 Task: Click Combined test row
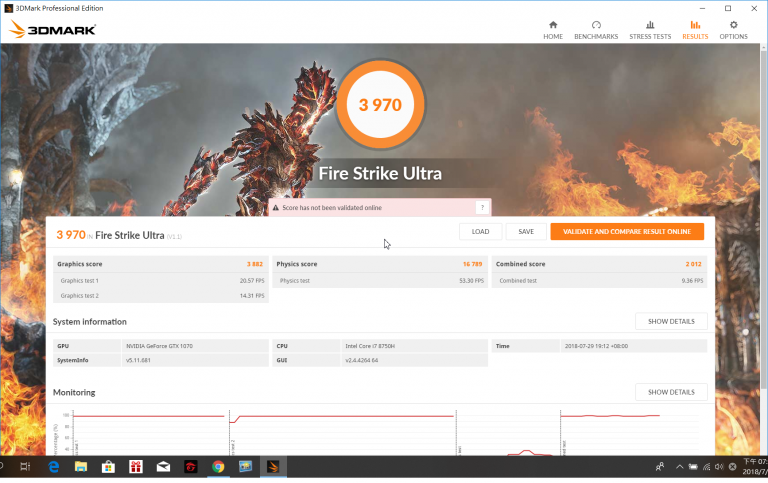tap(599, 281)
